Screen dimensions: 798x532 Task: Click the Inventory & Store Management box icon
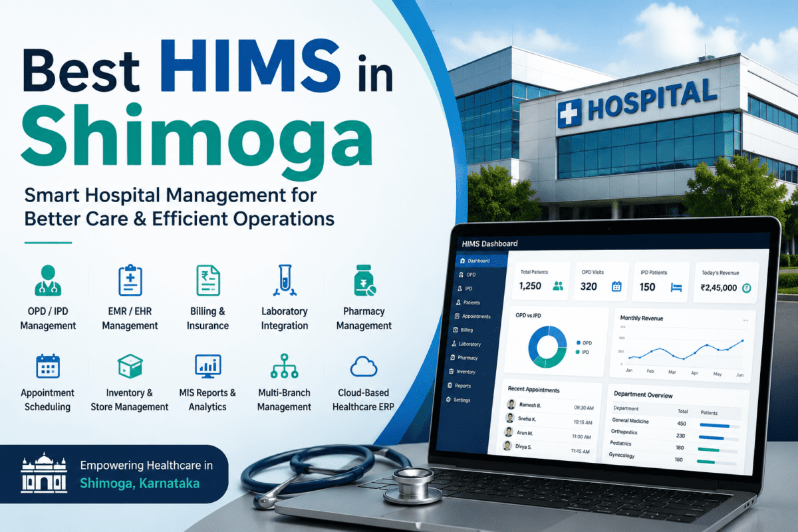(130, 366)
